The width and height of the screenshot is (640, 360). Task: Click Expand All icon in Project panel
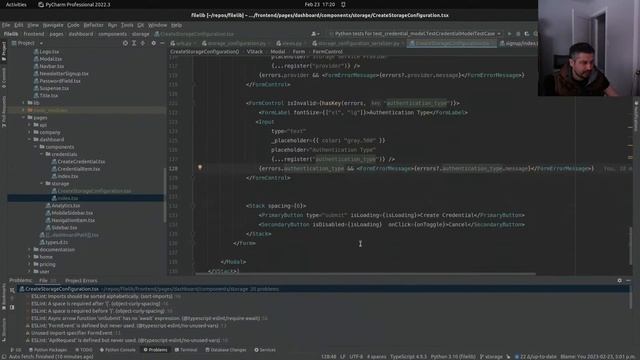[x=134, y=43]
